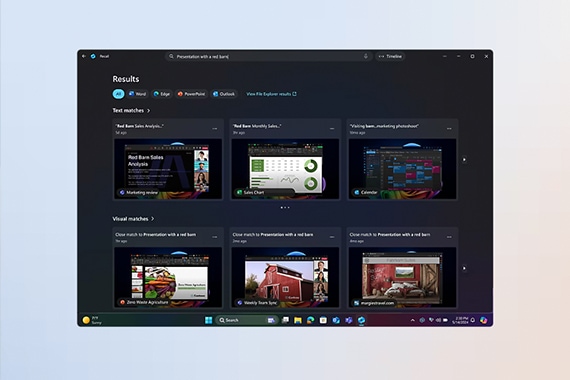This screenshot has width=570, height=380.
Task: Open Outlook from the taskbar
Action: pyautogui.click(x=336, y=320)
